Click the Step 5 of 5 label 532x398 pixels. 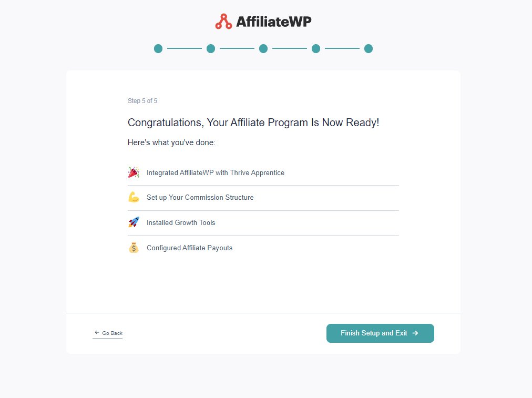142,101
